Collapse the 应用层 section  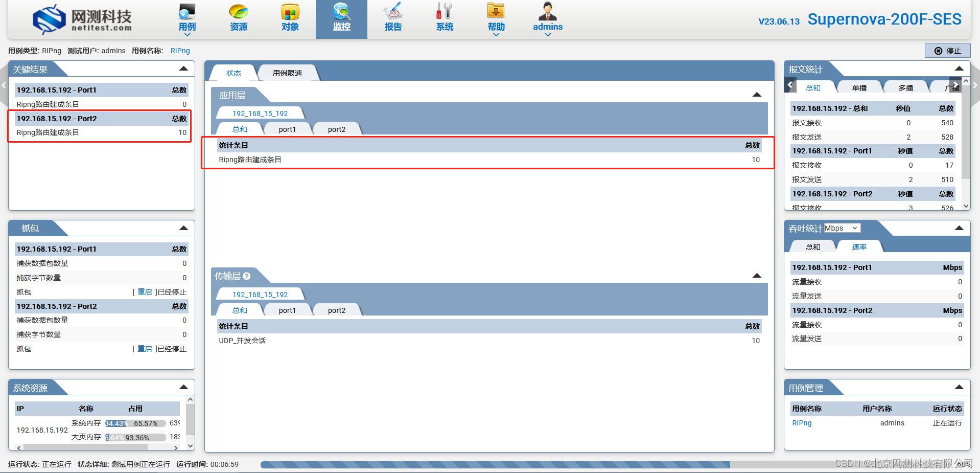[757, 95]
